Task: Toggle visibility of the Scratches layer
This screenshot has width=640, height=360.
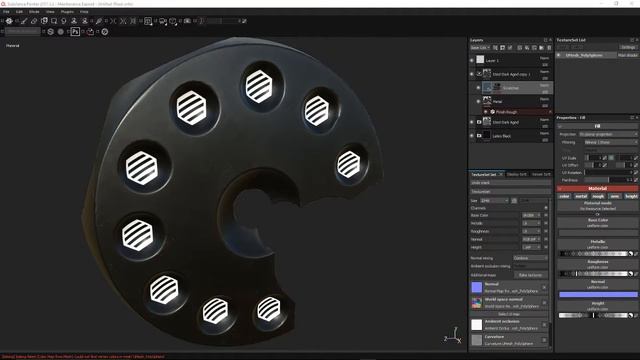Action: click(x=478, y=88)
